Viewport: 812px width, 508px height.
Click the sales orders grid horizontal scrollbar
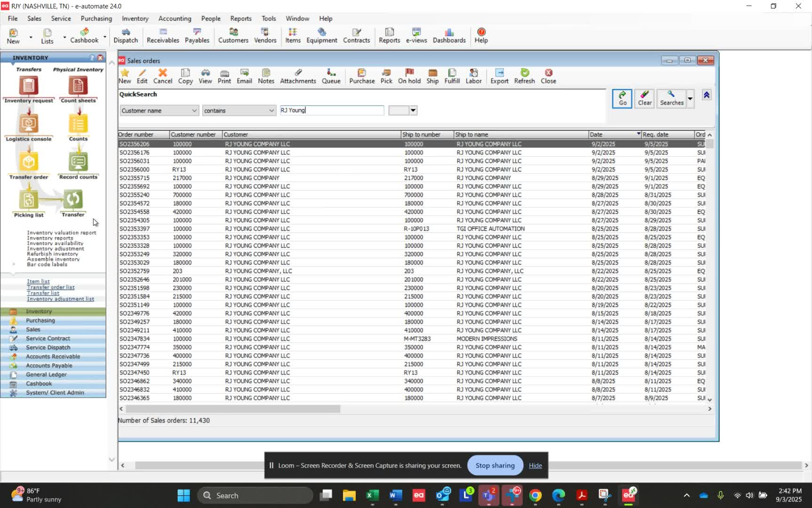(x=233, y=409)
